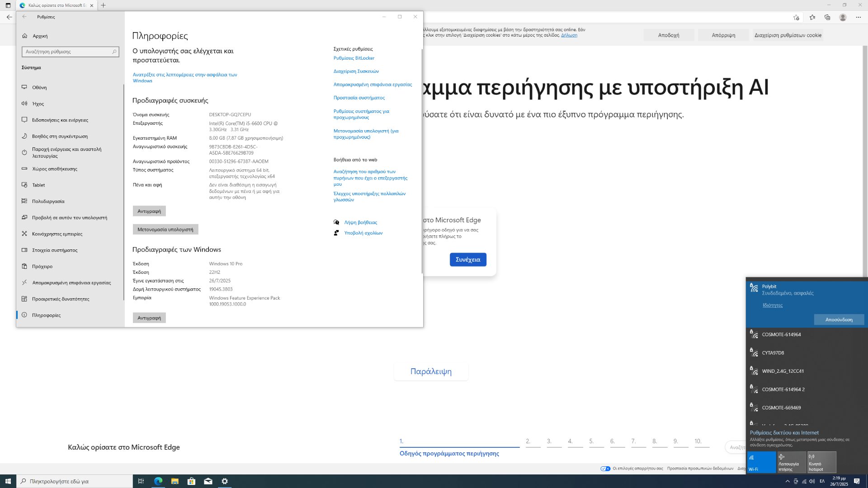Click Αντιγραφή under device specifications

tap(149, 211)
